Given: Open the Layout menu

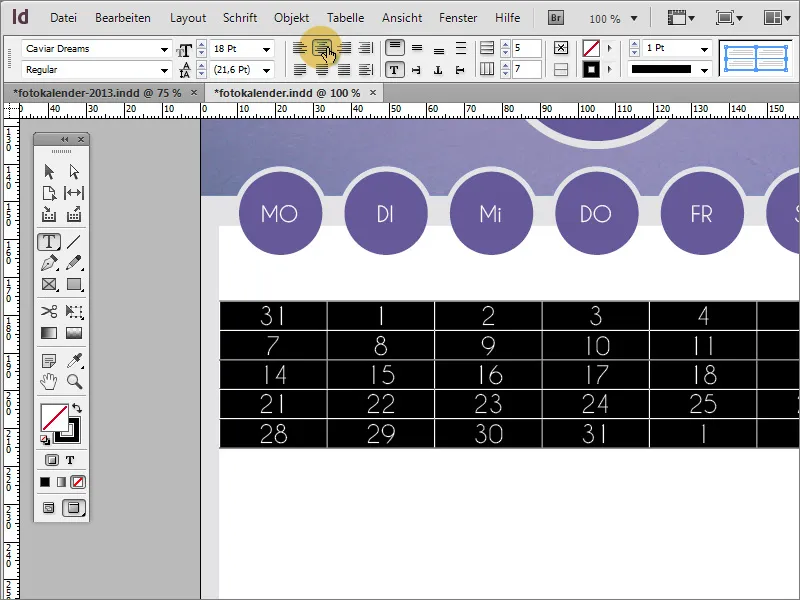Looking at the screenshot, I should 188,18.
